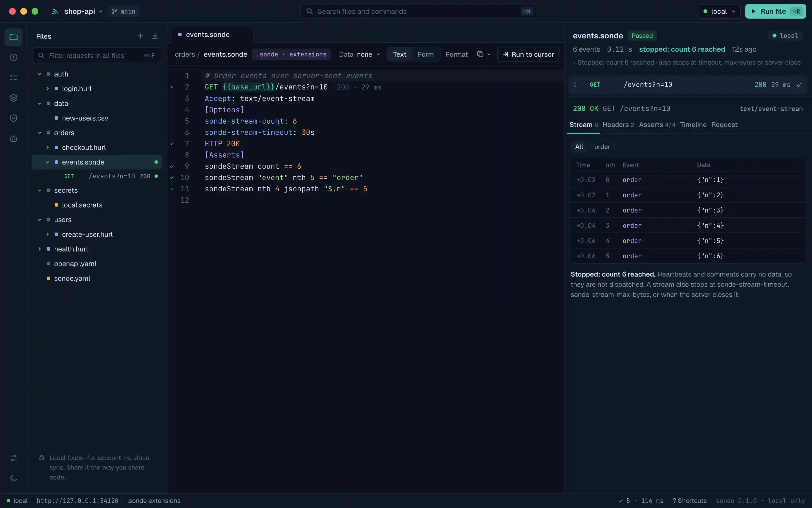Open the checklist icon in sidebar
Image resolution: width=812 pixels, height=508 pixels.
click(x=14, y=78)
